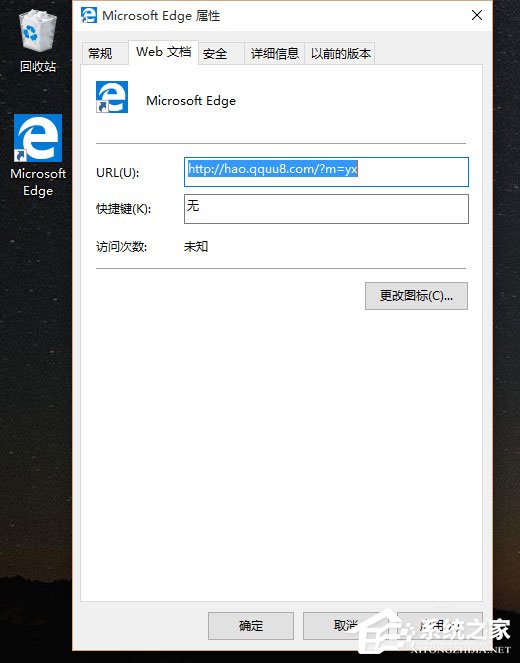Image resolution: width=520 pixels, height=663 pixels.
Task: Click the 取消 button
Action: [x=346, y=625]
